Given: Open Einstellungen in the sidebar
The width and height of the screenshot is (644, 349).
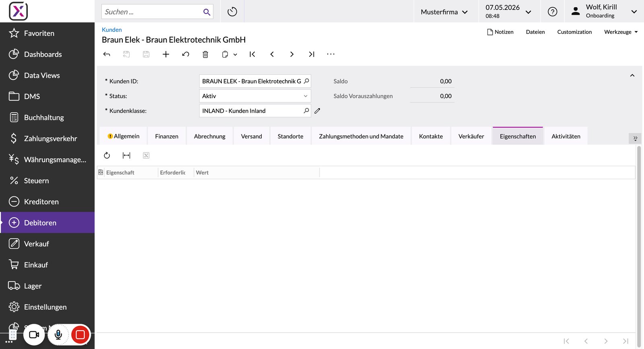Looking at the screenshot, I should (47, 307).
